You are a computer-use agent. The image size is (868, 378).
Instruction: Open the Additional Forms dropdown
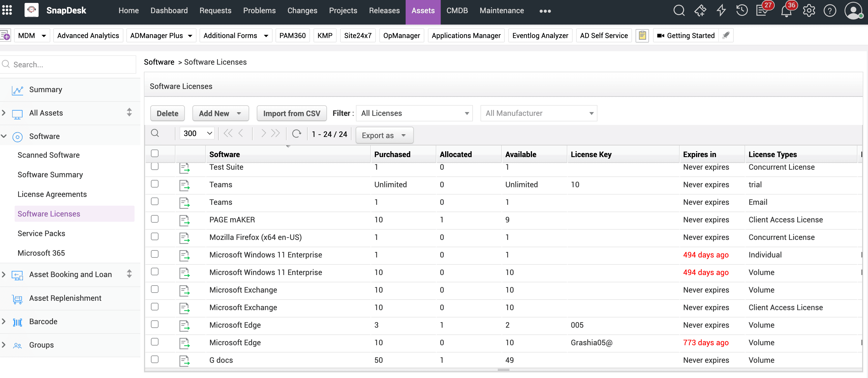tap(236, 35)
